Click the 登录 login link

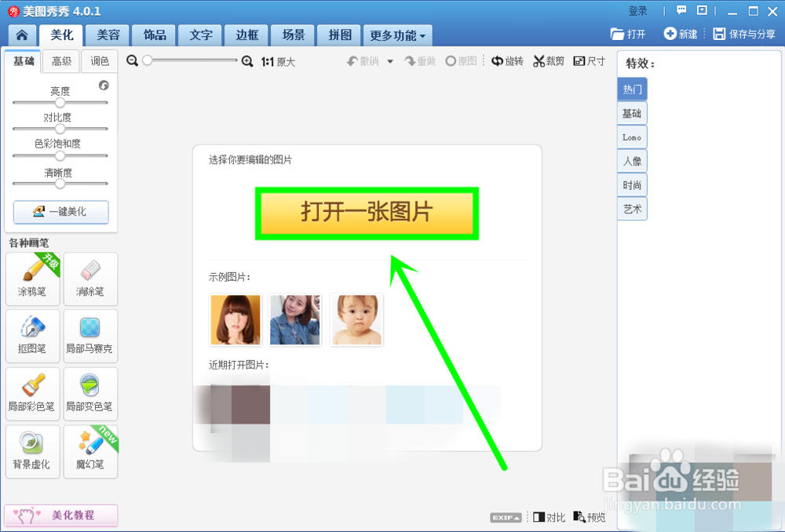pyautogui.click(x=637, y=10)
